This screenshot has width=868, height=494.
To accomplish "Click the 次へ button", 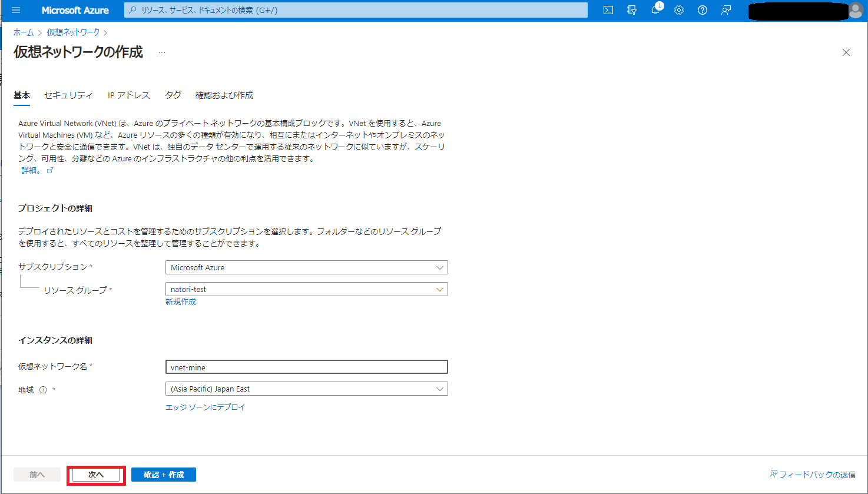I will [96, 475].
